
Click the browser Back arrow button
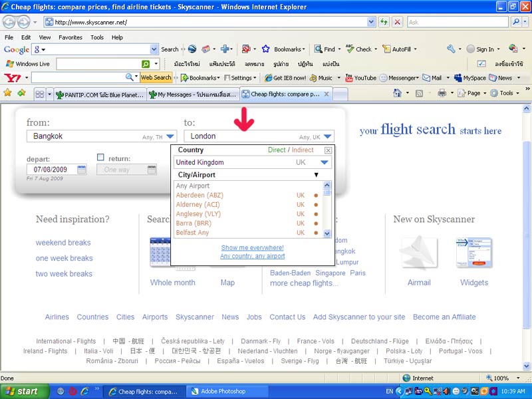(9, 23)
